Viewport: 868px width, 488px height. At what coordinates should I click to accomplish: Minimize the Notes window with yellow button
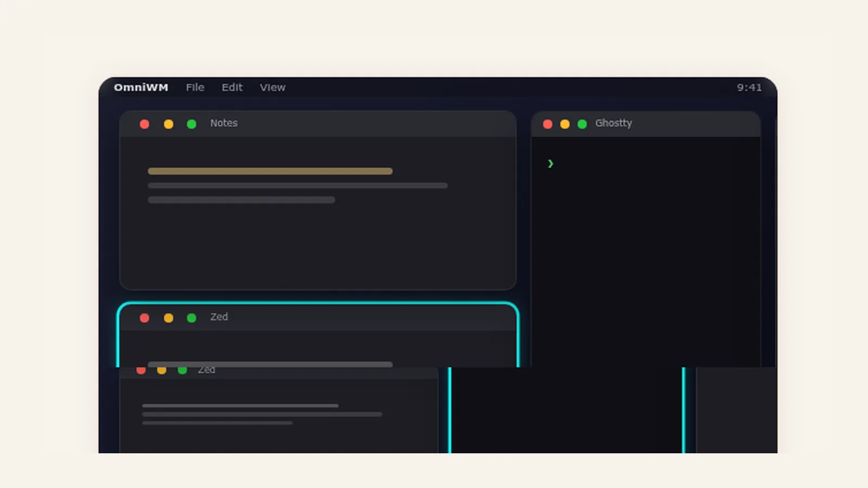pyautogui.click(x=169, y=124)
